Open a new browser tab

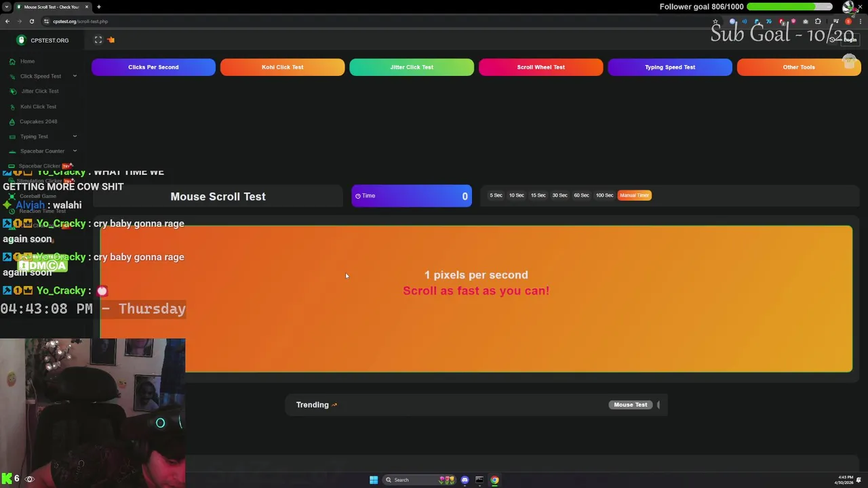click(98, 7)
